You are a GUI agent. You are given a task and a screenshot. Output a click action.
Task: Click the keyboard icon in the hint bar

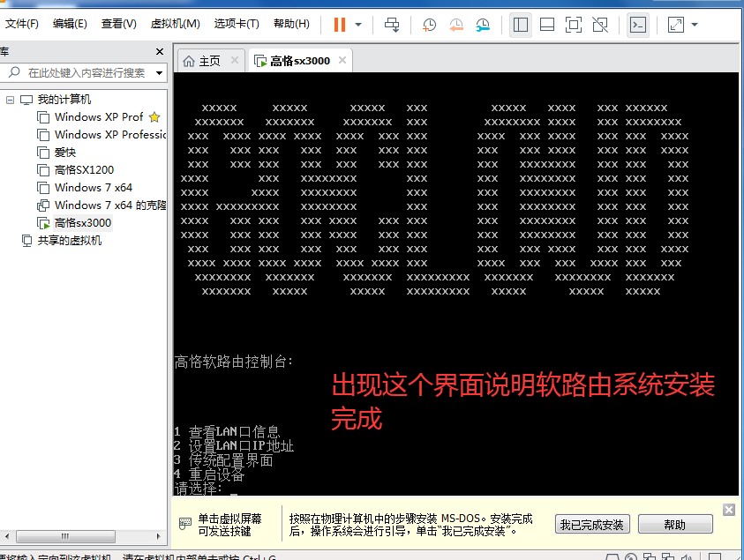point(185,524)
